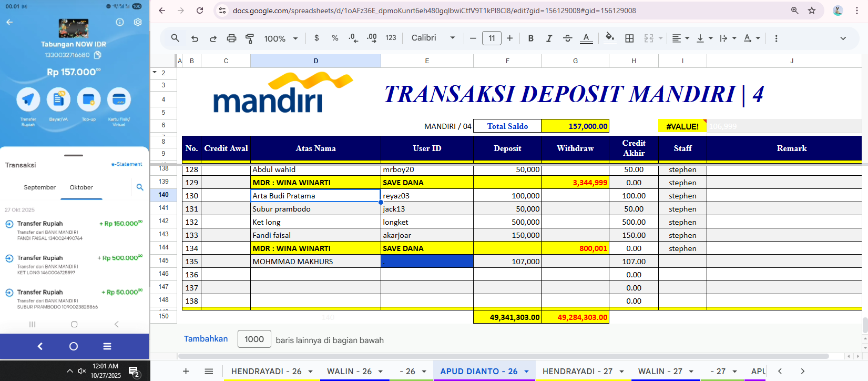
Task: Toggle bold formatting
Action: [531, 38]
